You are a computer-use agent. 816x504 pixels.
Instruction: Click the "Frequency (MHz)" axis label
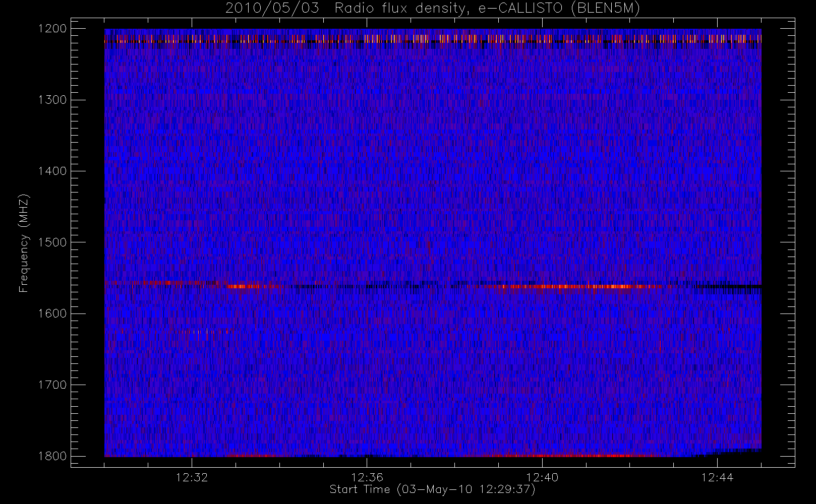[x=24, y=243]
